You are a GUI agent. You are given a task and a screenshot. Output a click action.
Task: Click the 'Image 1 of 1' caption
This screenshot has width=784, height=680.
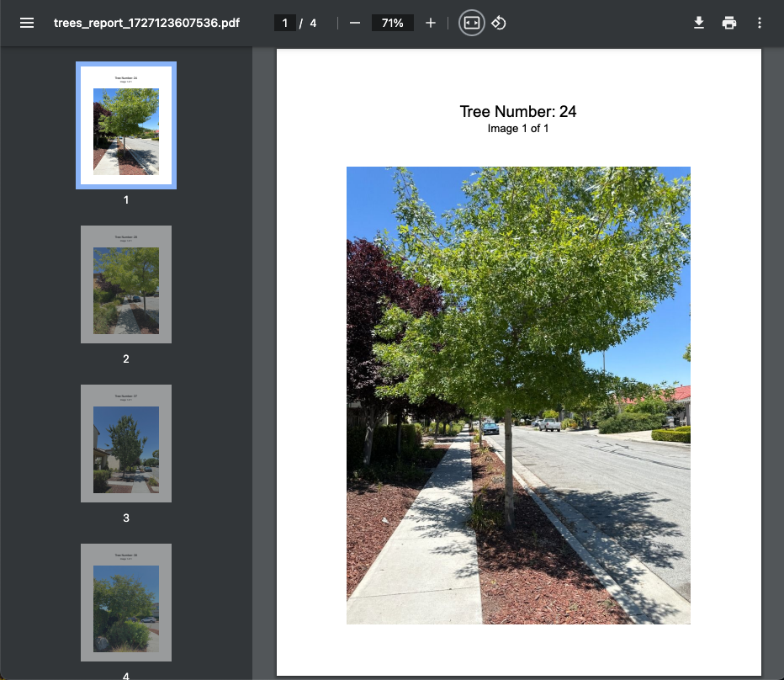518,129
